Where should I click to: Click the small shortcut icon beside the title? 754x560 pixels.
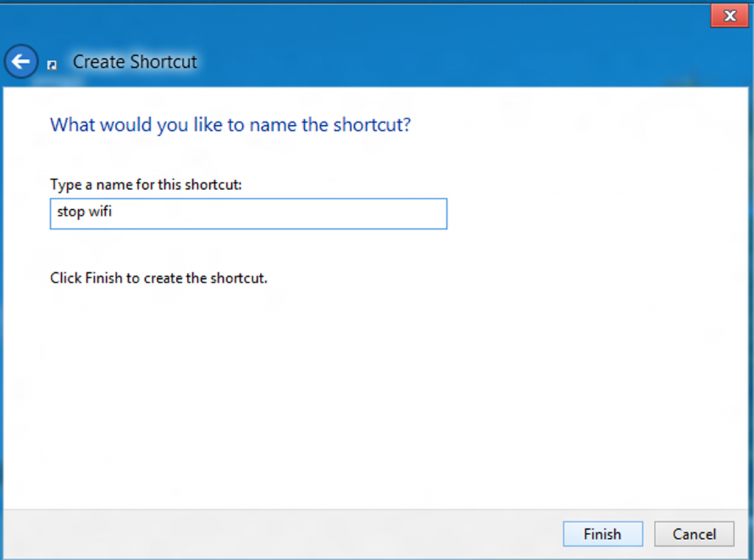52,65
